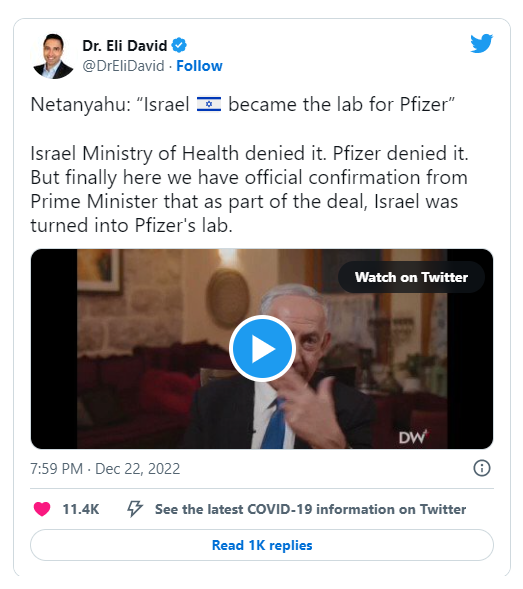Play the embedded Netanyahu video
The width and height of the screenshot is (523, 589).
[x=262, y=349]
